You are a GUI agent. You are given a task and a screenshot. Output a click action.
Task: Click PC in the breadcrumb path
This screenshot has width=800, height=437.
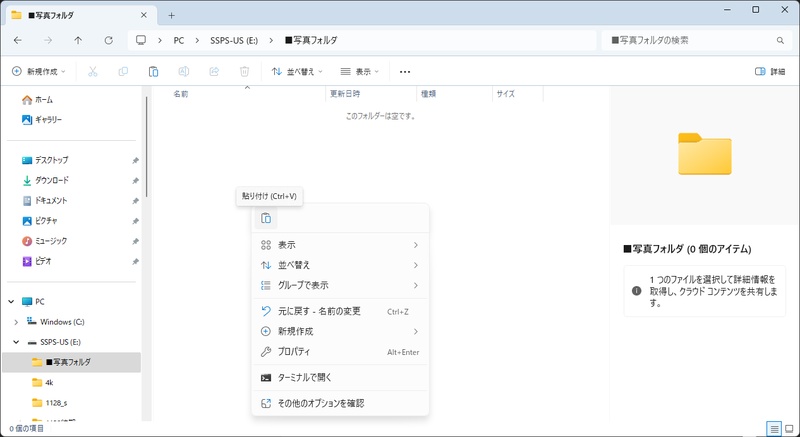[x=179, y=40]
